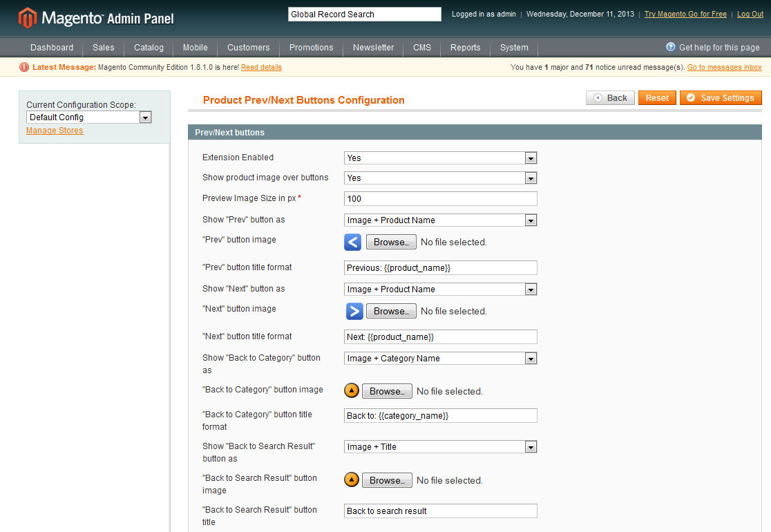Open the Catalog menu

pyautogui.click(x=149, y=48)
